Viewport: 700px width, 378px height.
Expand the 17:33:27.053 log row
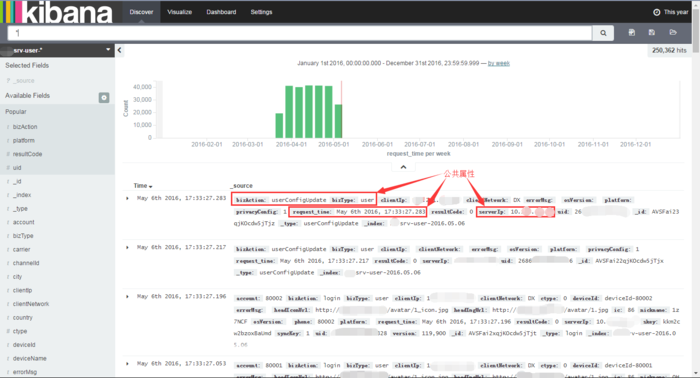[127, 364]
